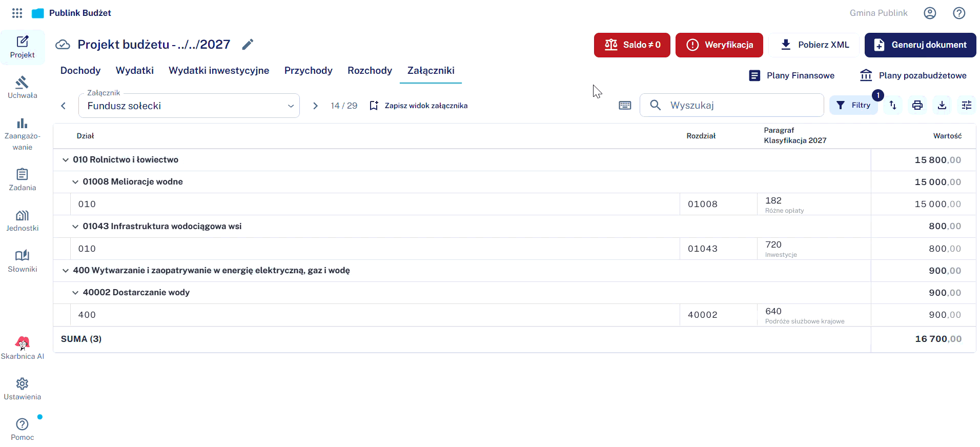This screenshot has width=980, height=447.
Task: Open Zadania section in sidebar
Action: [23, 180]
